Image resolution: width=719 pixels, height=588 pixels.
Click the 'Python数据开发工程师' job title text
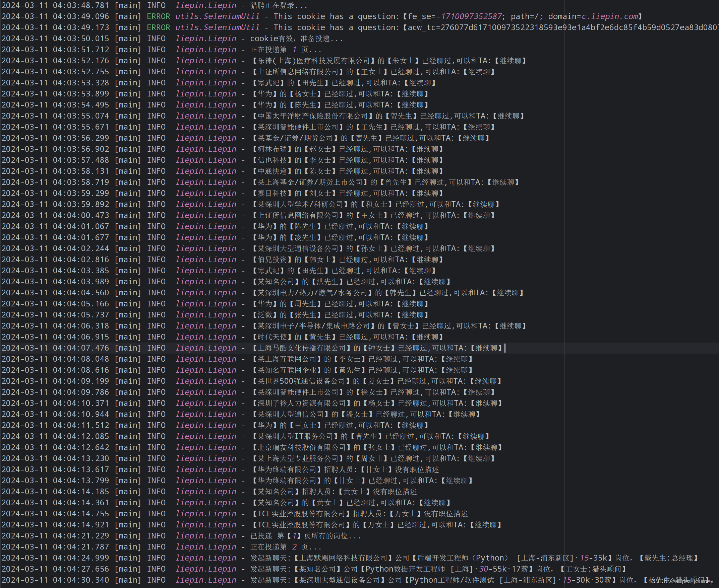[x=405, y=569]
